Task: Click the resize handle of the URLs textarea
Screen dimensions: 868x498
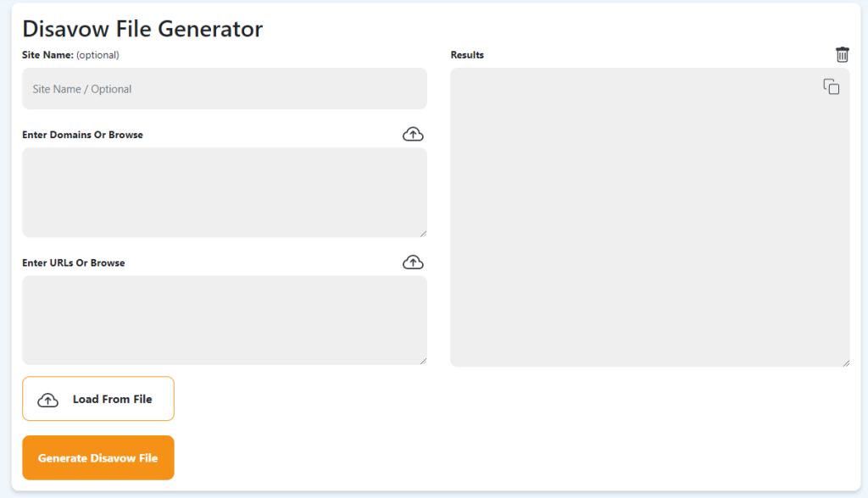Action: tap(423, 360)
